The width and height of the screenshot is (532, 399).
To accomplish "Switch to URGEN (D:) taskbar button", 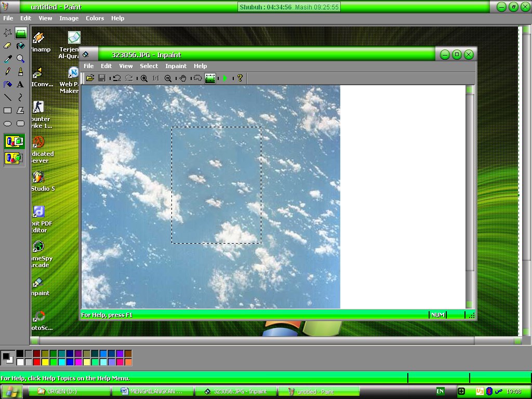I will (x=69, y=392).
